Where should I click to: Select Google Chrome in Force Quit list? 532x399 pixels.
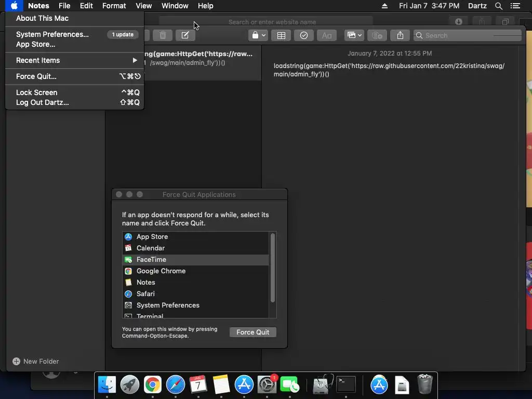tap(196, 271)
